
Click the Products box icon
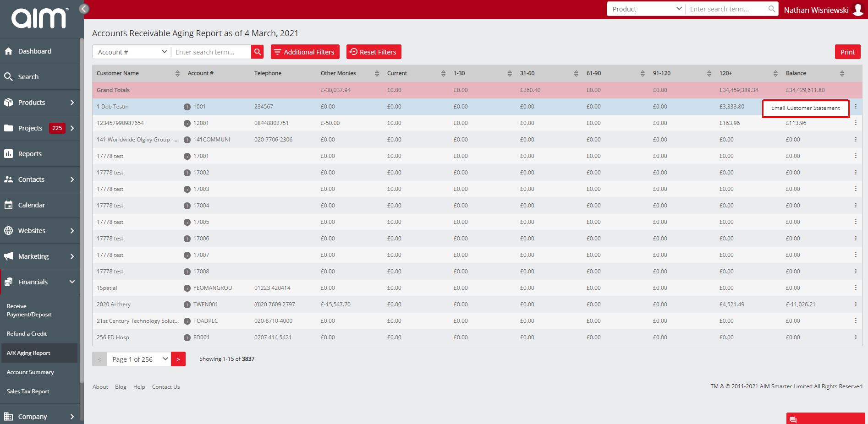8,102
